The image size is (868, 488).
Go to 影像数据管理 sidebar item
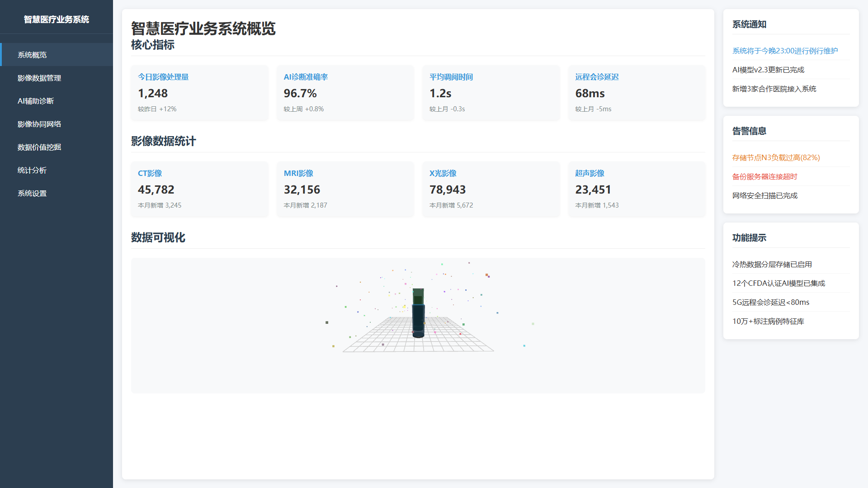point(39,78)
